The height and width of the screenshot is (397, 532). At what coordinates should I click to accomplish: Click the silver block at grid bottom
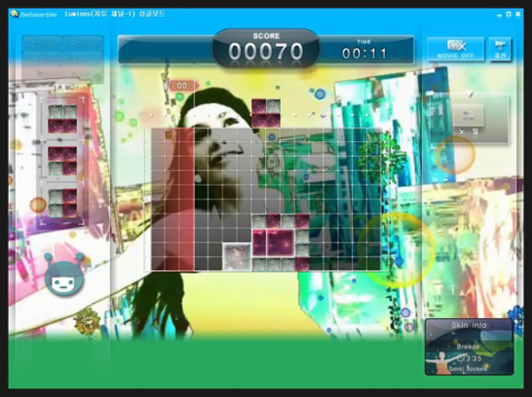pyautogui.click(x=238, y=257)
